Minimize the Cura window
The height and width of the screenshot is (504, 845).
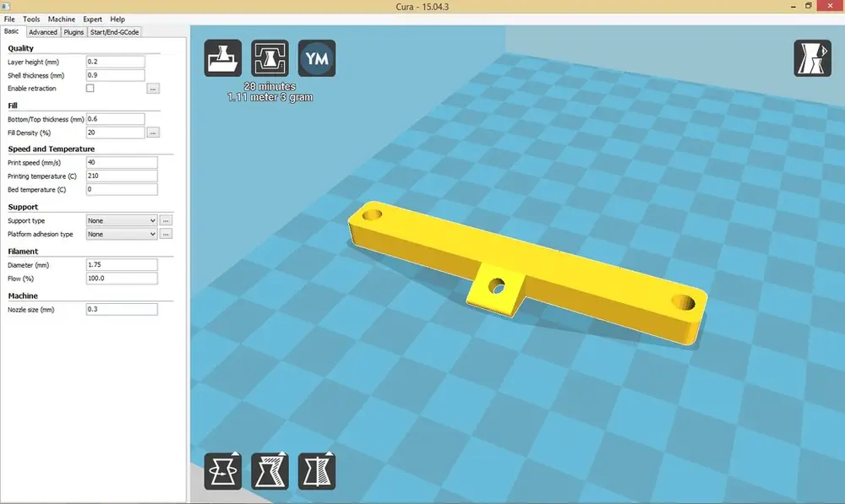(x=793, y=7)
